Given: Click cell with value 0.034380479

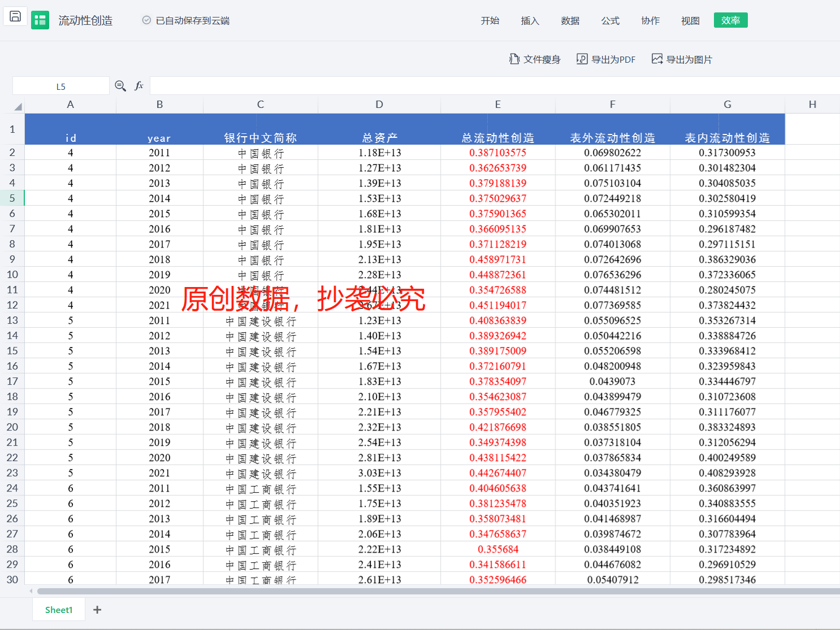Looking at the screenshot, I should (x=613, y=473).
